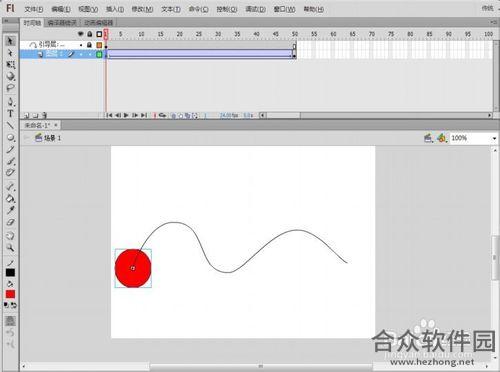Select the Subselection tool
The width and height of the screenshot is (500, 372).
click(10, 53)
